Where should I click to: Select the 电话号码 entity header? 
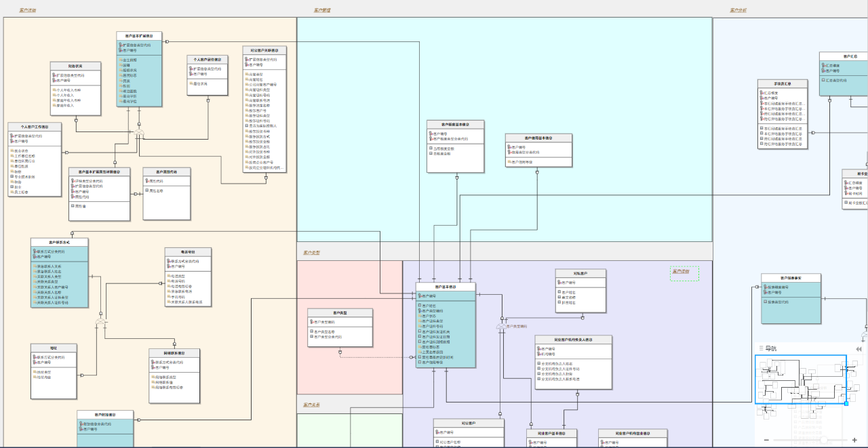(189, 251)
